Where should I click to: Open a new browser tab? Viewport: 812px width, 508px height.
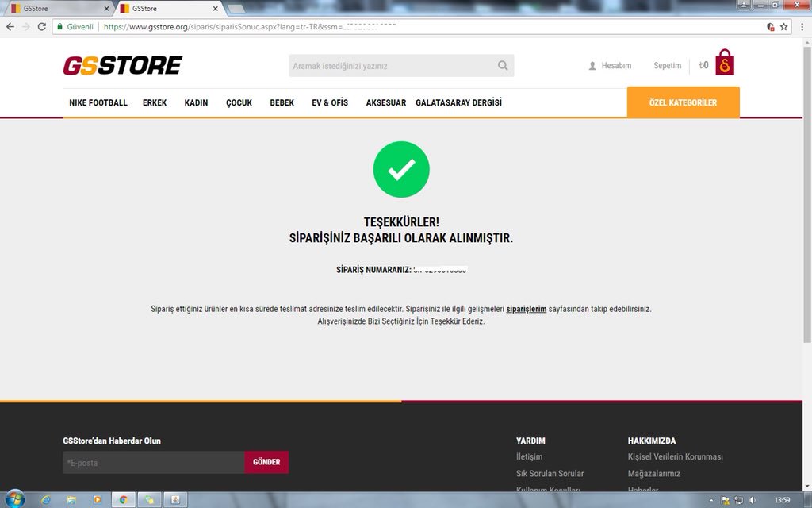tap(236, 8)
